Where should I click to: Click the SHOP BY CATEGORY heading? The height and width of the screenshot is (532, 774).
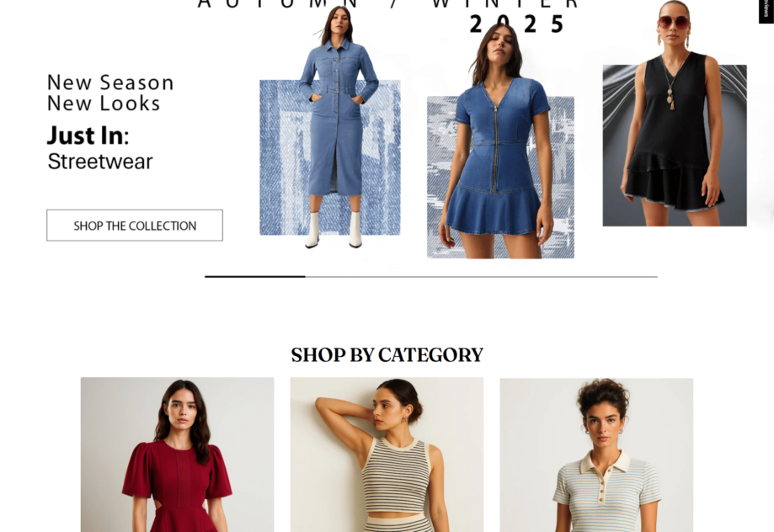pyautogui.click(x=387, y=355)
